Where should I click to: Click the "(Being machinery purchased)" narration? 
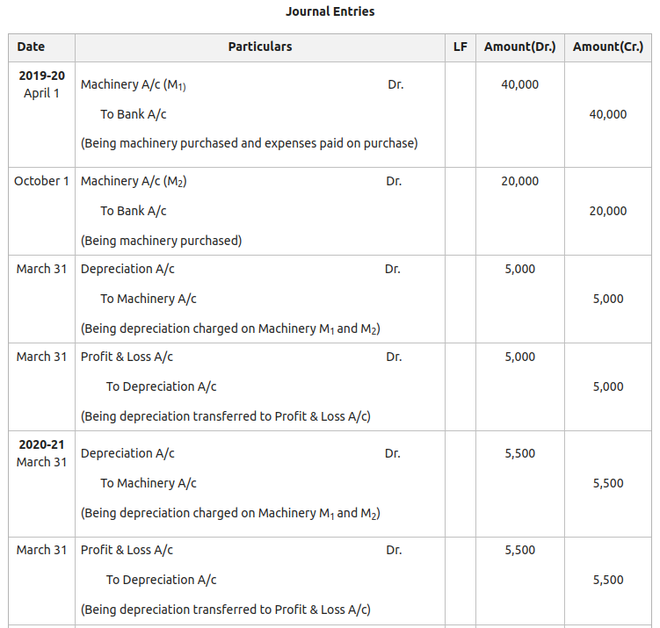tap(161, 240)
